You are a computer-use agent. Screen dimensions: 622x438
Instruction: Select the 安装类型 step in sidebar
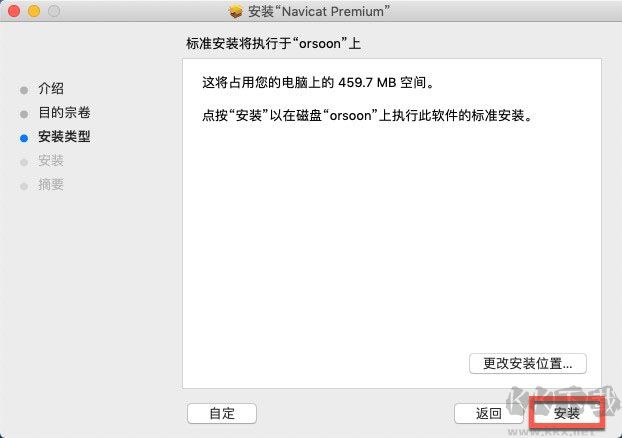(64, 136)
